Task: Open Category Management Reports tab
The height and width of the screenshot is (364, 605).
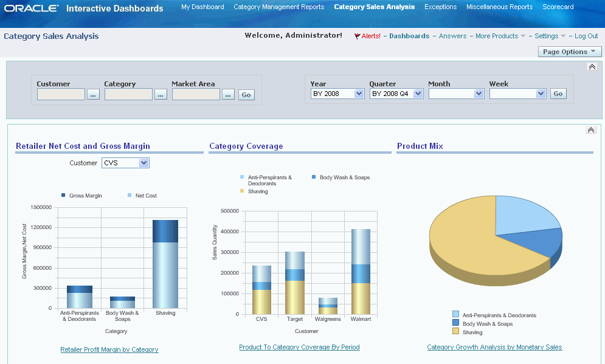Action: (278, 7)
